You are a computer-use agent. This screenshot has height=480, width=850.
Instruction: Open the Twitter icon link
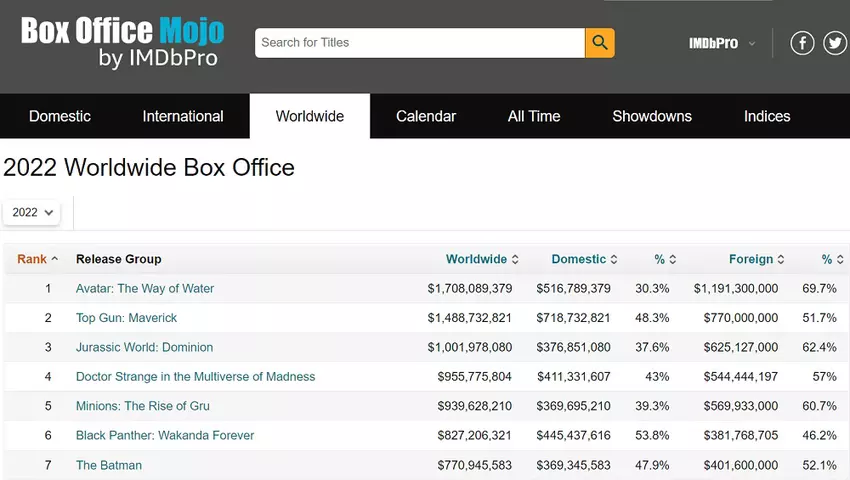click(834, 43)
